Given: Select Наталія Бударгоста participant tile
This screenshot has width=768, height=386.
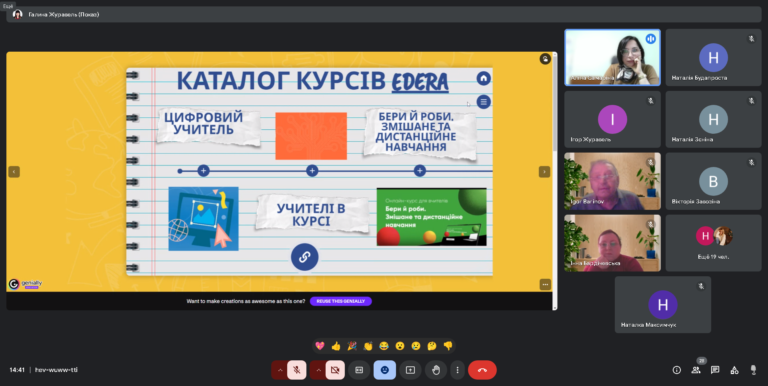Looking at the screenshot, I should 713,57.
